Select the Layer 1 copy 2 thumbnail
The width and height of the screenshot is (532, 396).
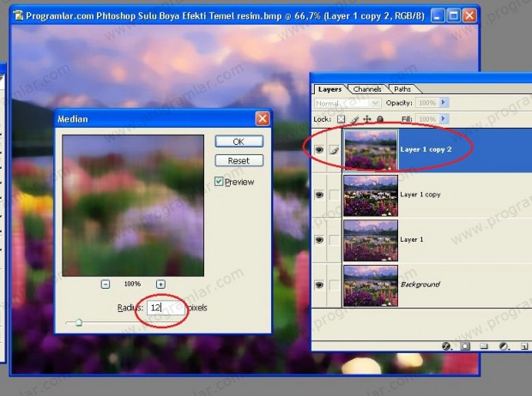coord(371,150)
